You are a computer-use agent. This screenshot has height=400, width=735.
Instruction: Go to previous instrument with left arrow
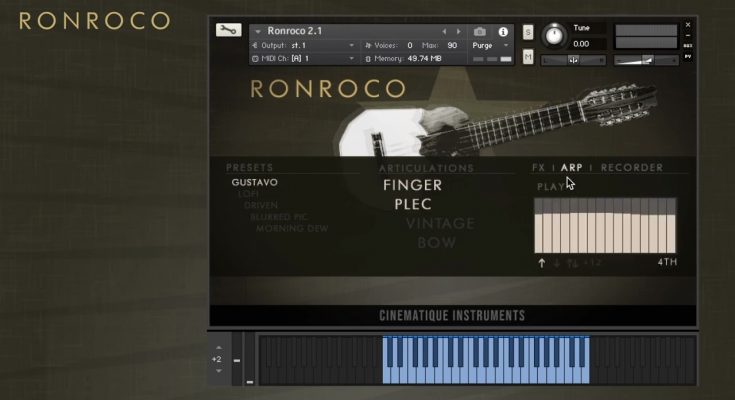(x=445, y=32)
